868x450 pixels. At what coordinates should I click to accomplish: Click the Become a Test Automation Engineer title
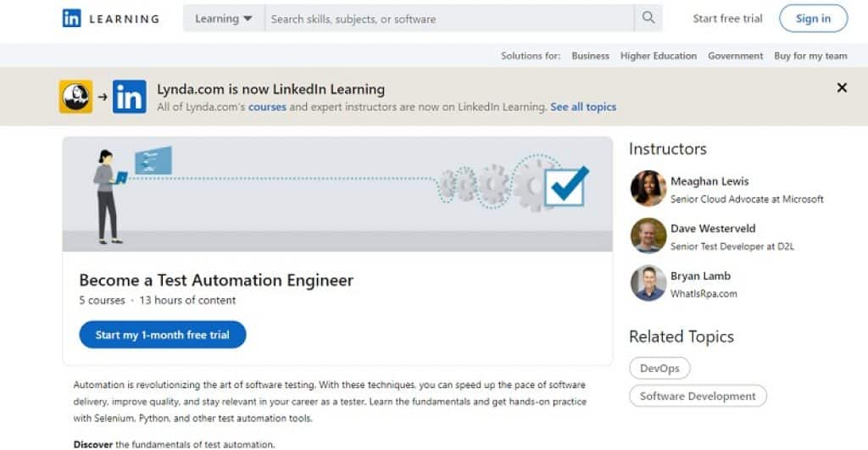[216, 280]
